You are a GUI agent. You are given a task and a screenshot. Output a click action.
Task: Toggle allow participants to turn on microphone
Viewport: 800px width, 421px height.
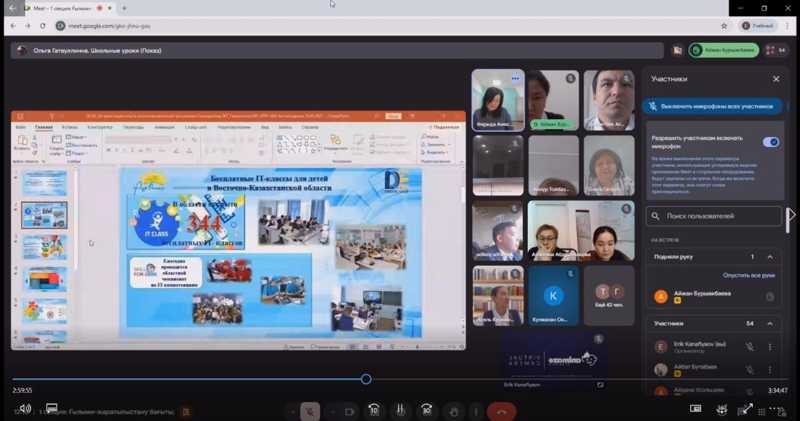coord(770,142)
